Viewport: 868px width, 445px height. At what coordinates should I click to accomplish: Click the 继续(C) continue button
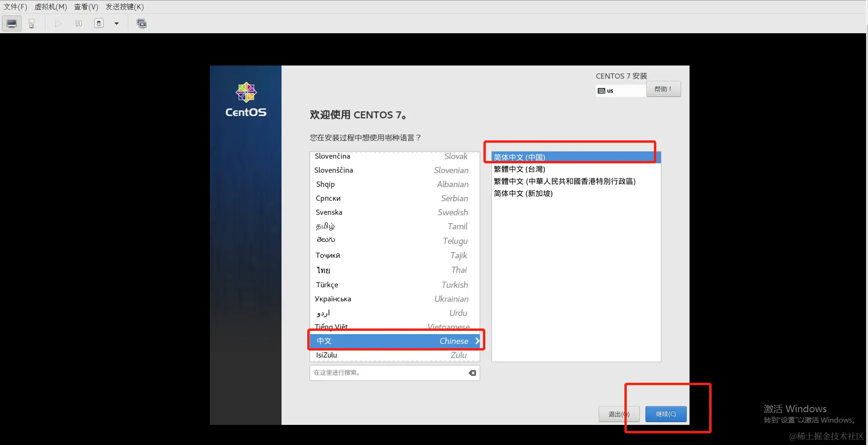(666, 414)
